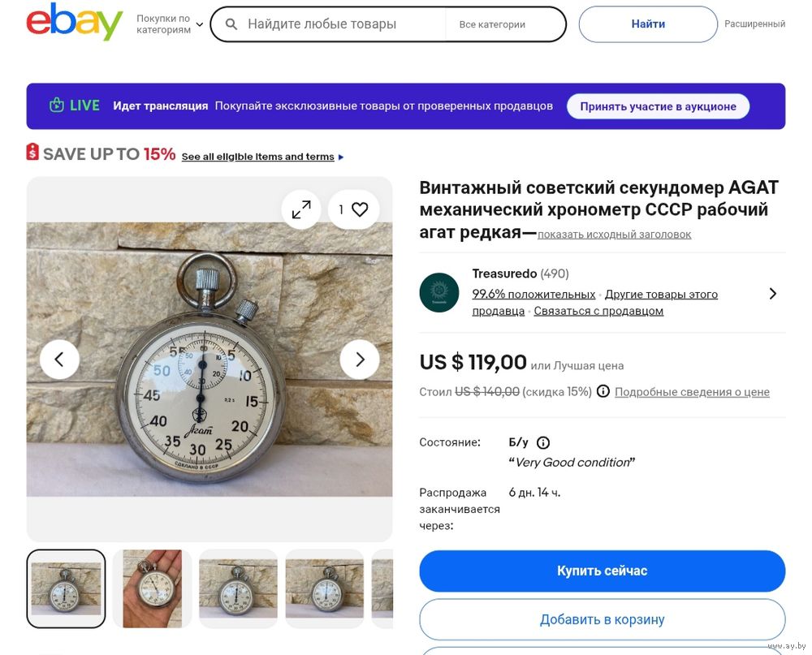Open condition info icon next to Б/у

coord(543,442)
